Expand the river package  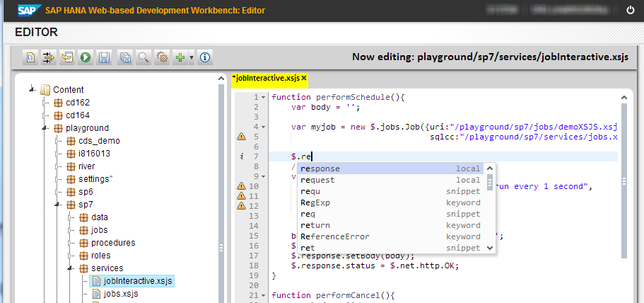click(x=58, y=166)
